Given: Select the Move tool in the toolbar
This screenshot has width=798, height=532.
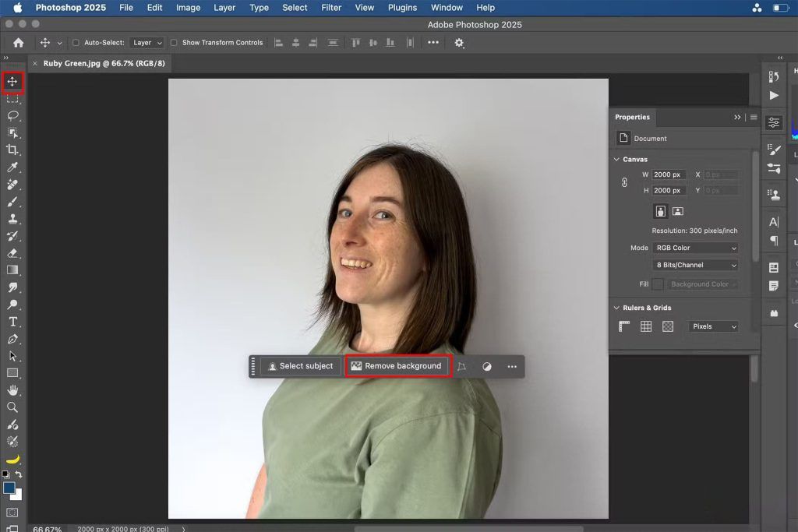Looking at the screenshot, I should [12, 82].
